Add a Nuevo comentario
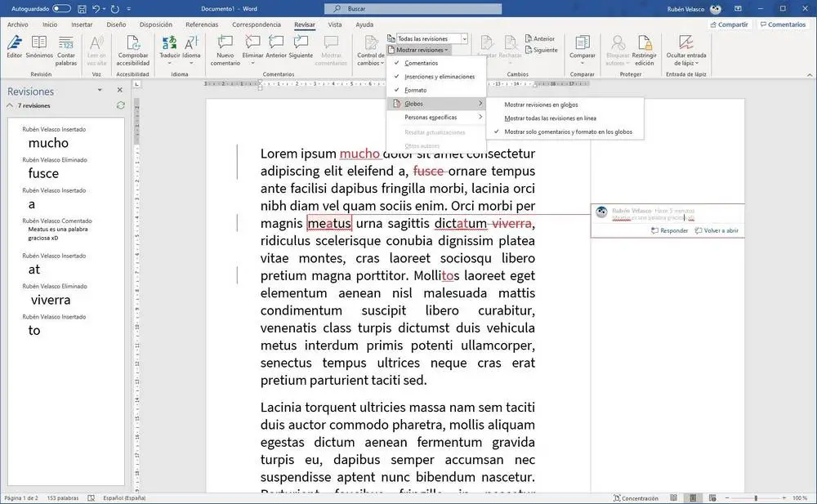The image size is (817, 504). (225, 46)
